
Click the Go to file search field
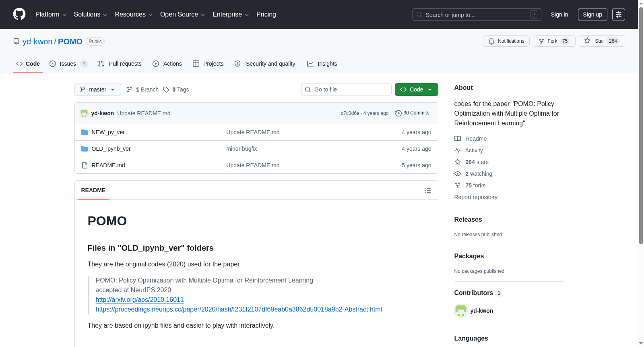tap(346, 89)
